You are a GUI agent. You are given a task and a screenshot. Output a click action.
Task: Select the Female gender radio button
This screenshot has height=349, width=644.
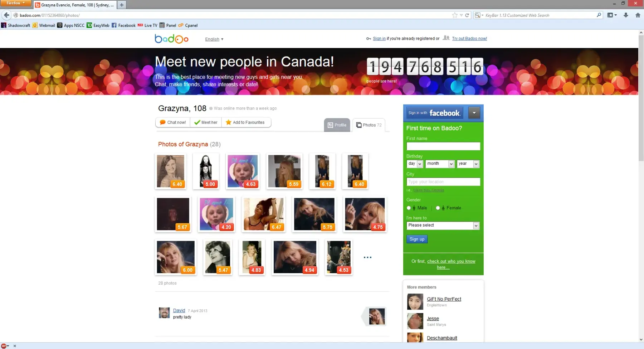(x=438, y=208)
